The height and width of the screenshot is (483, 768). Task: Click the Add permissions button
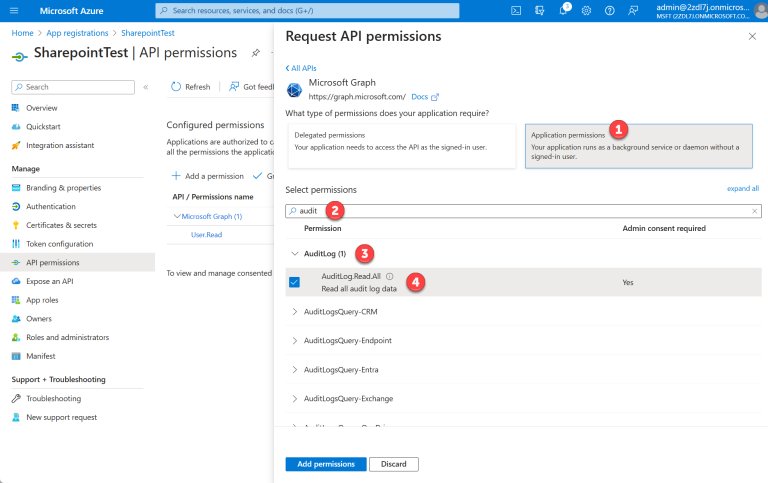click(x=325, y=464)
